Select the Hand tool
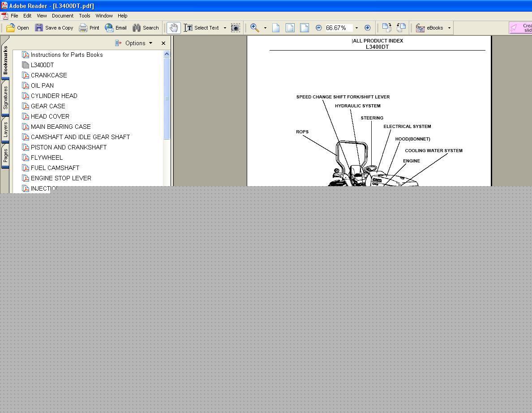This screenshot has height=413, width=532. (174, 28)
